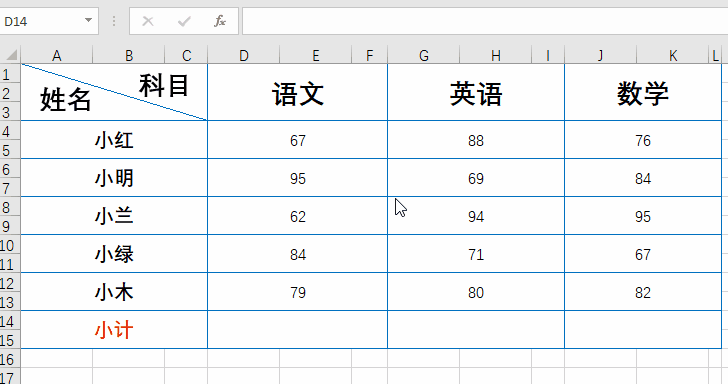This screenshot has height=384, width=728.
Task: Select column K header
Action: coord(672,56)
